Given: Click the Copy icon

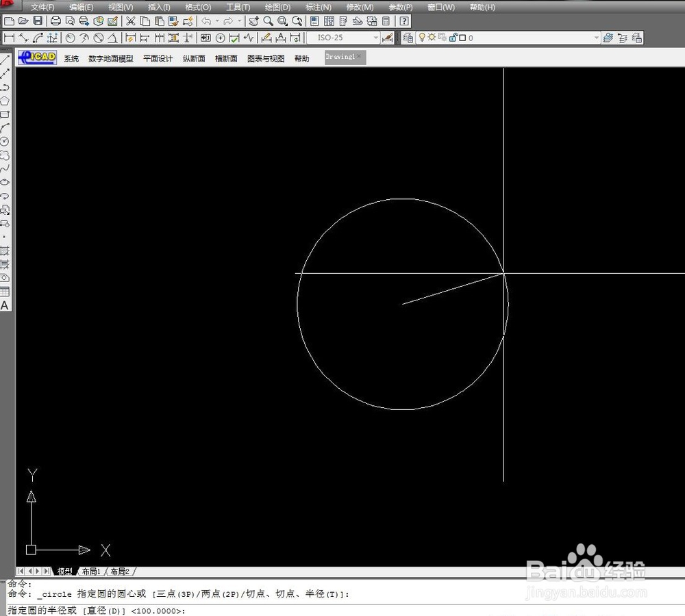Looking at the screenshot, I should click(x=145, y=21).
